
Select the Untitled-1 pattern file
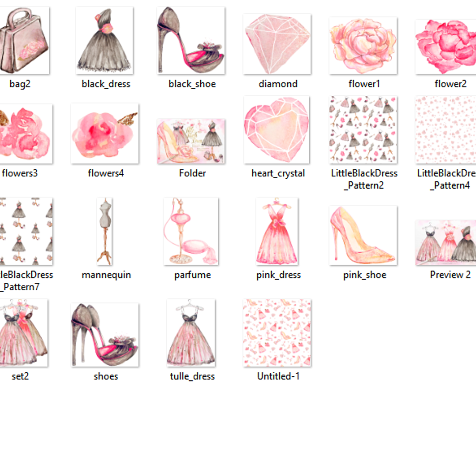277,333
